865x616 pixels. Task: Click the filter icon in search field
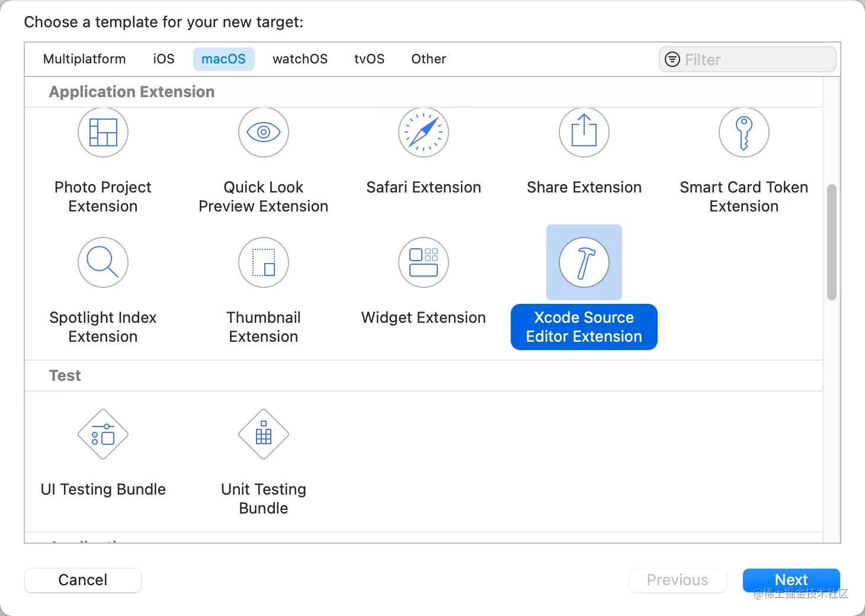click(672, 59)
